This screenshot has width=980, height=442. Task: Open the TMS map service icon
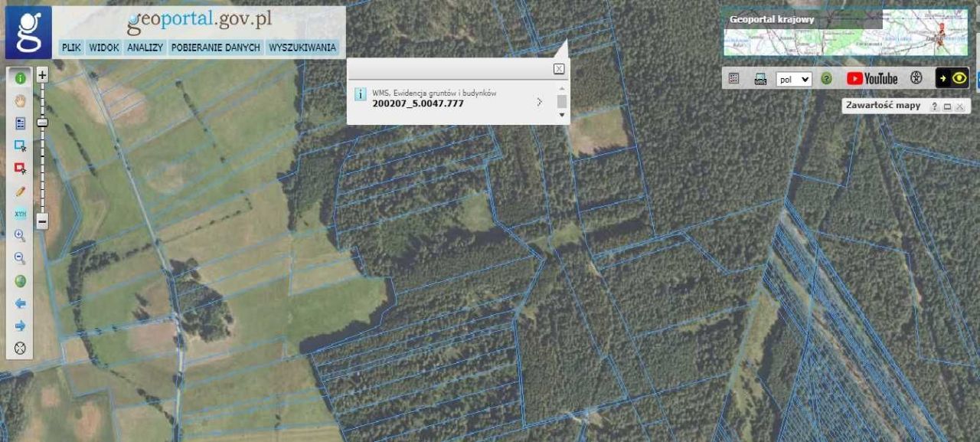760,78
